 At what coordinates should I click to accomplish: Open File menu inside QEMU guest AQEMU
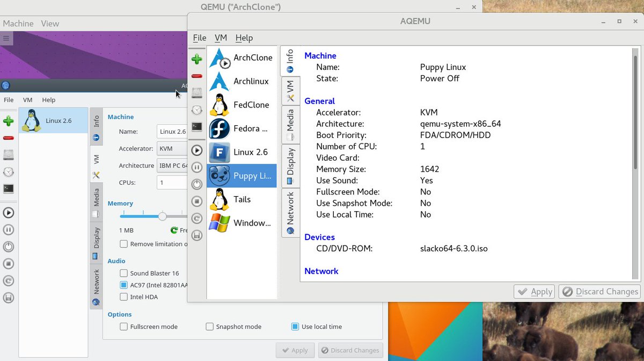click(x=9, y=100)
